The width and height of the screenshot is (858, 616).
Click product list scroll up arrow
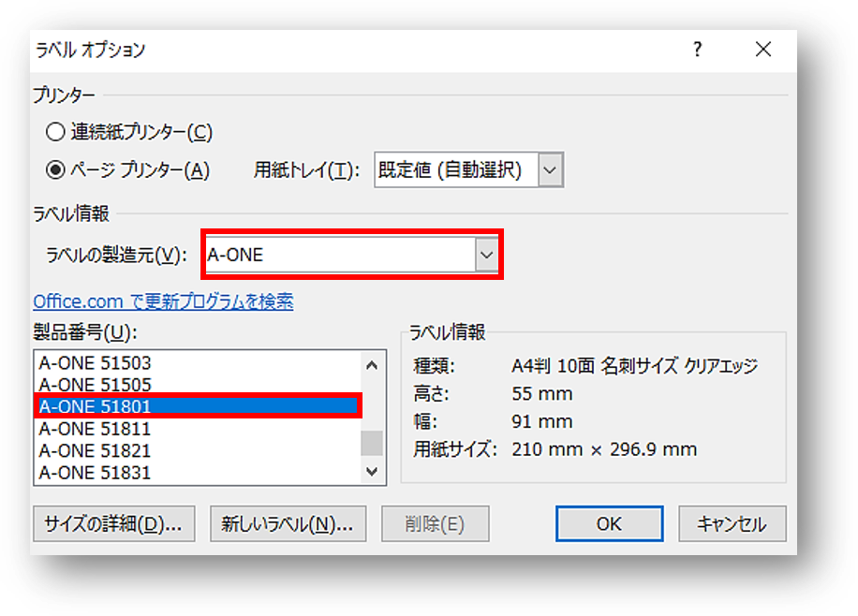click(x=372, y=365)
